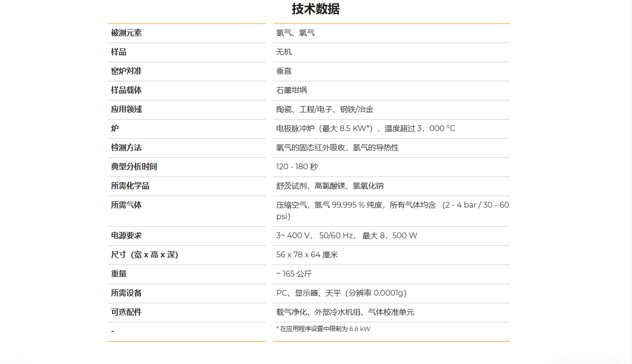Click the 技术数据 heading

(316, 9)
